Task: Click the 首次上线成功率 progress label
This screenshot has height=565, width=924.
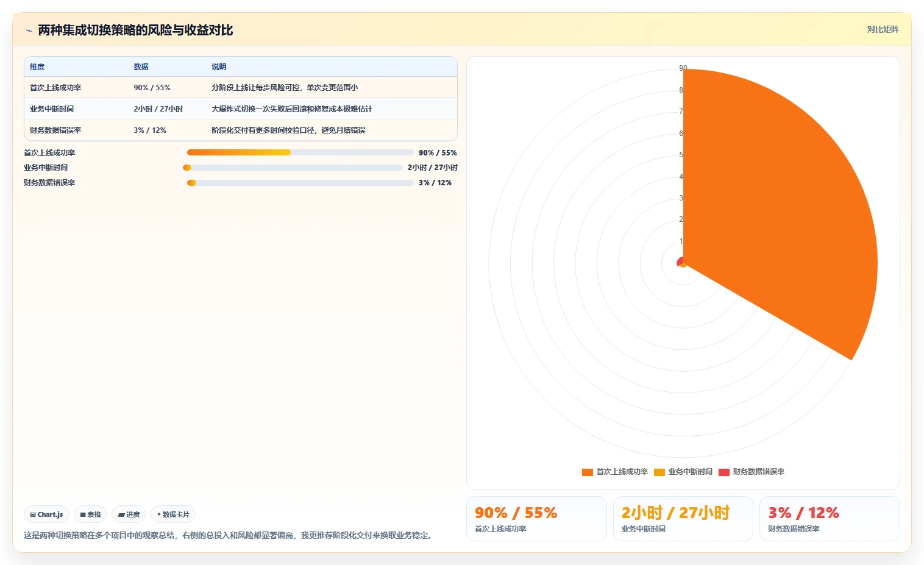Action: [49, 153]
